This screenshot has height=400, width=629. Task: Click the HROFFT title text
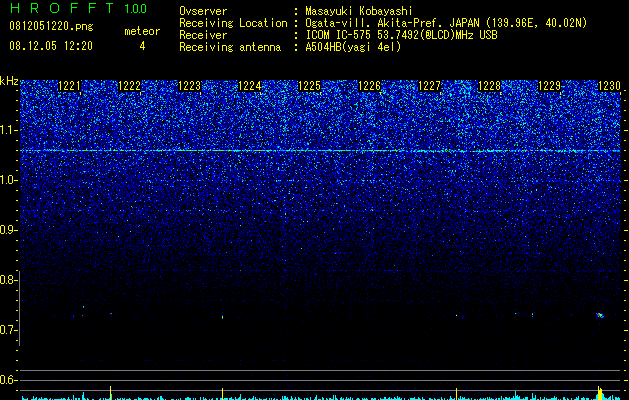61,8
